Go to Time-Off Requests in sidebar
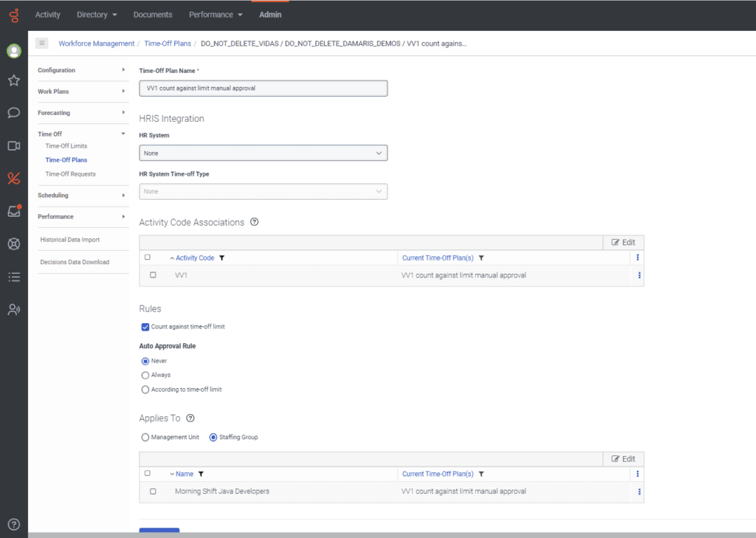The image size is (756, 538). pos(70,174)
